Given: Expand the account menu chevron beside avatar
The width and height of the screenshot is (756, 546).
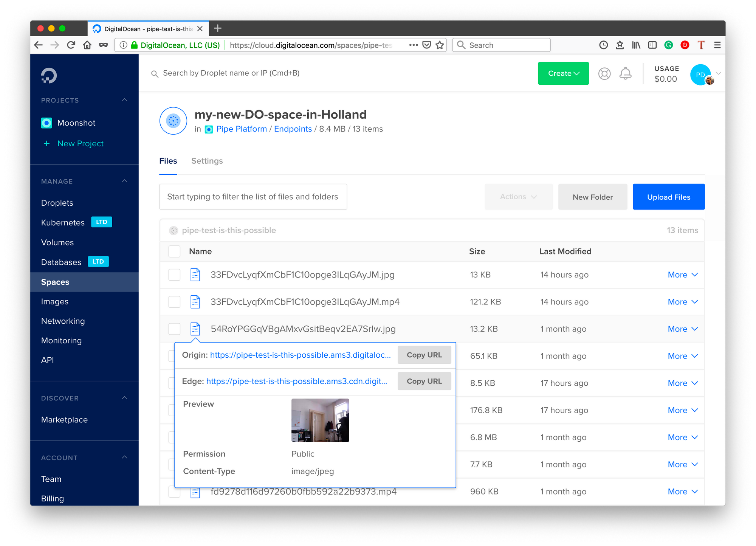Looking at the screenshot, I should point(719,73).
